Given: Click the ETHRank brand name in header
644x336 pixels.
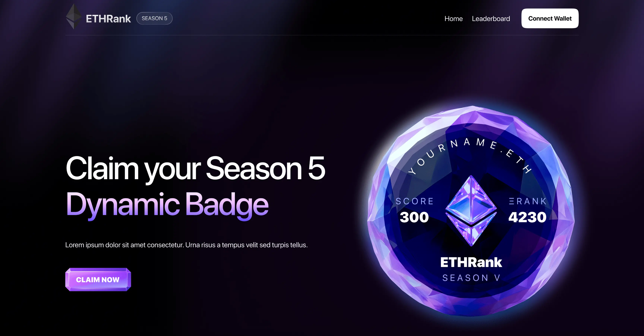Looking at the screenshot, I should pos(108,19).
